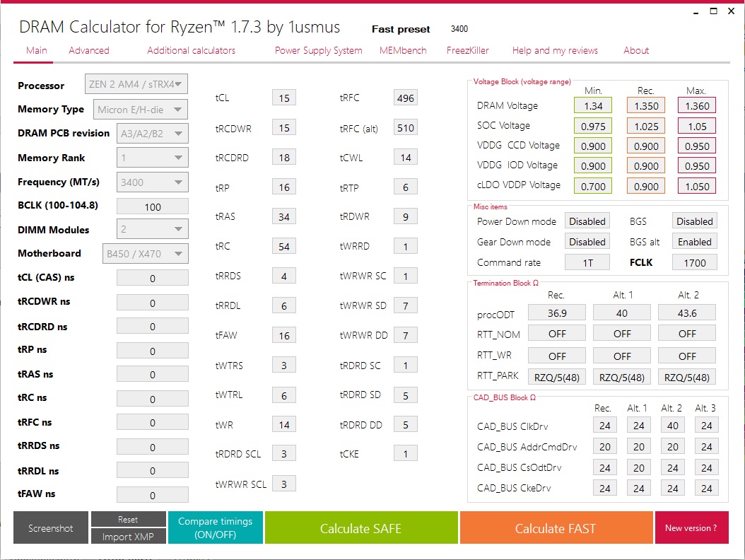Click the tRCDWR ns input field
745x560 pixels.
[152, 303]
